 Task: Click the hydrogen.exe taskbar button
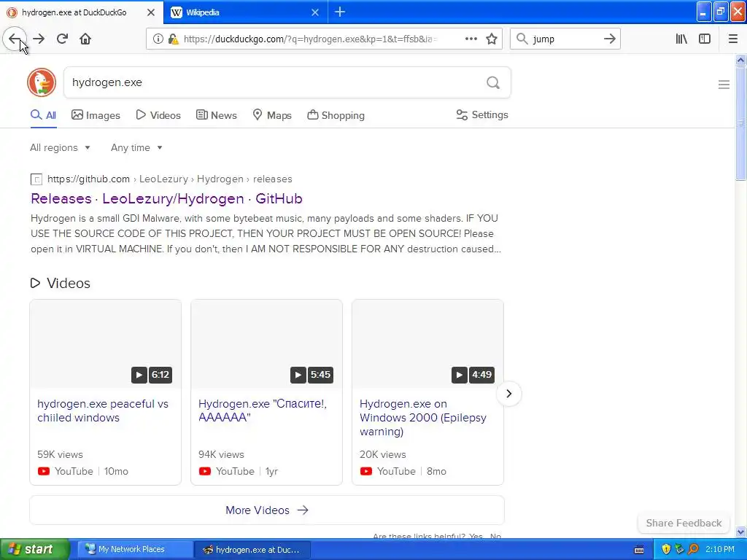tap(252, 550)
